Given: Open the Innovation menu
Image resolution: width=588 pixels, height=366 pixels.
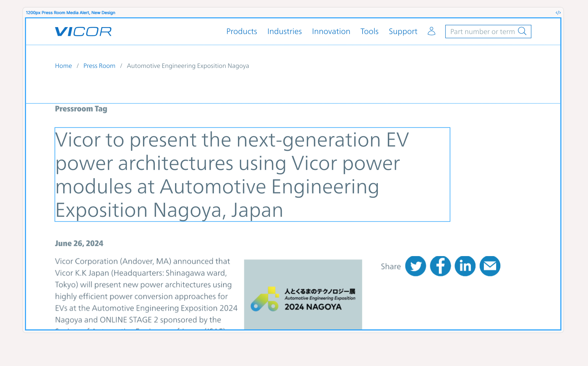Looking at the screenshot, I should [331, 31].
